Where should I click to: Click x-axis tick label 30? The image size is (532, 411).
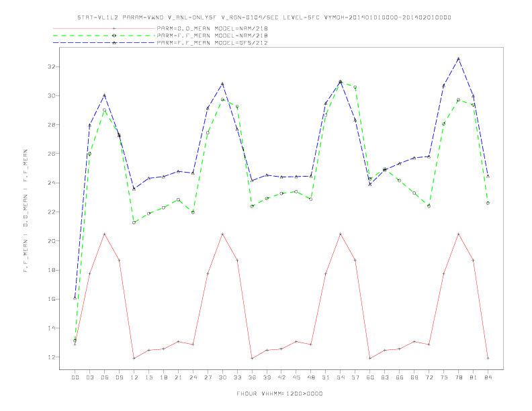click(222, 377)
